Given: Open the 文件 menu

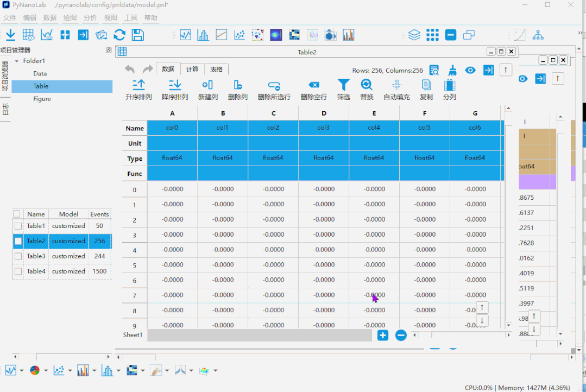Looking at the screenshot, I should coord(9,17).
